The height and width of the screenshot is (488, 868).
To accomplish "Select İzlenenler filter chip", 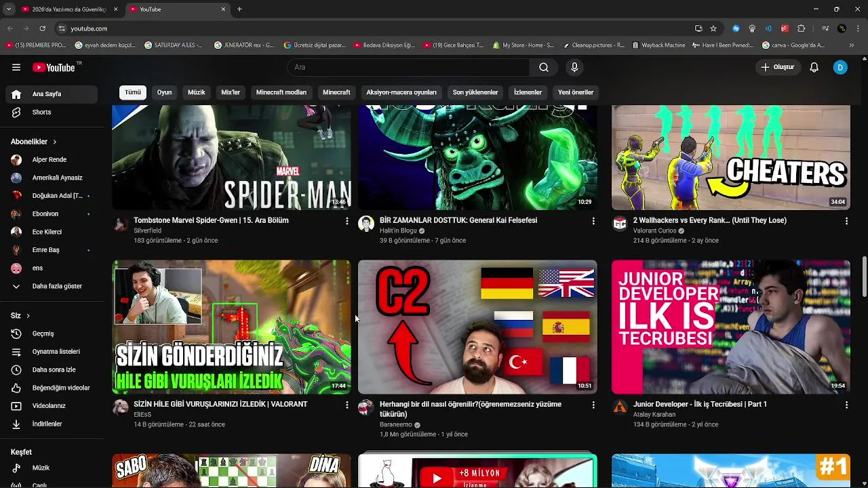I will coord(528,92).
